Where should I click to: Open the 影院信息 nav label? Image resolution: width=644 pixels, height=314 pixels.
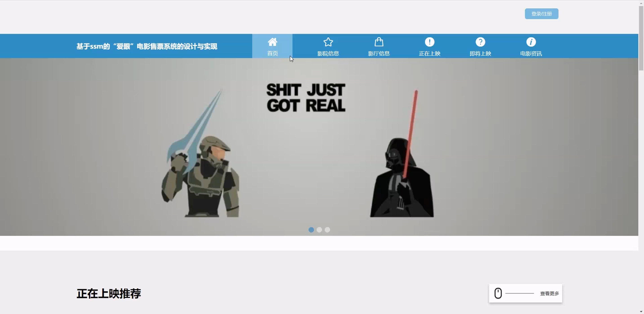(x=328, y=53)
